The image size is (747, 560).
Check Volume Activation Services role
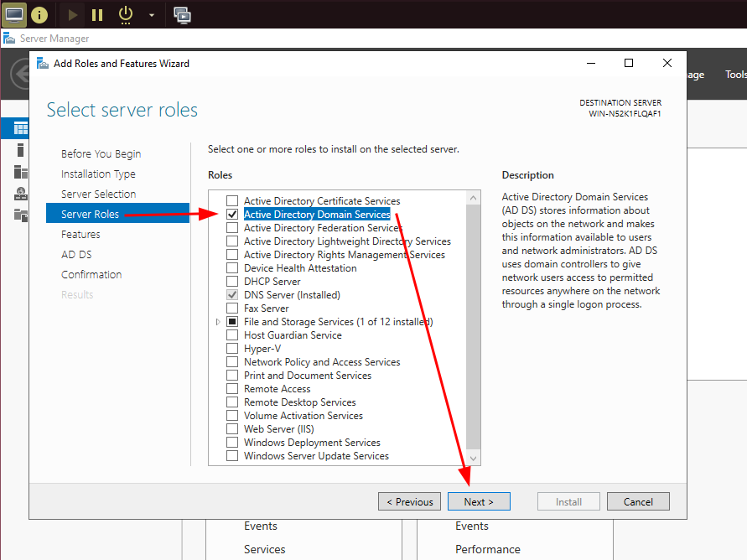click(x=232, y=416)
